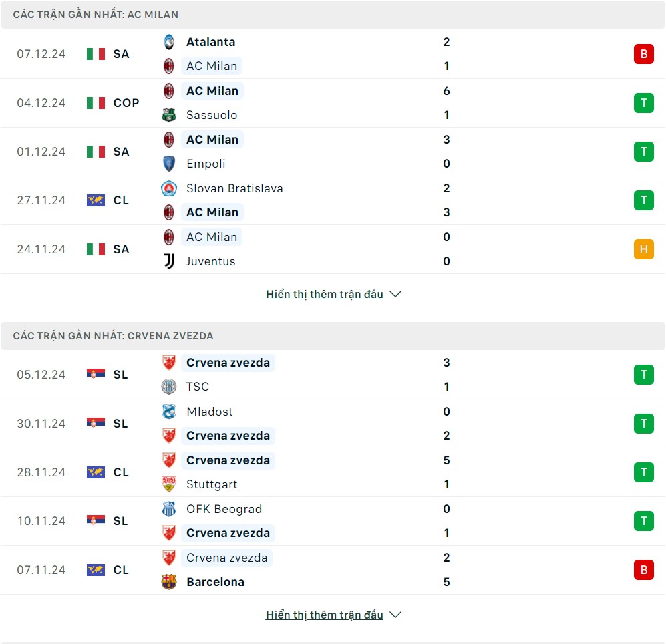Expand more AC Milan matches chevron

(x=395, y=294)
